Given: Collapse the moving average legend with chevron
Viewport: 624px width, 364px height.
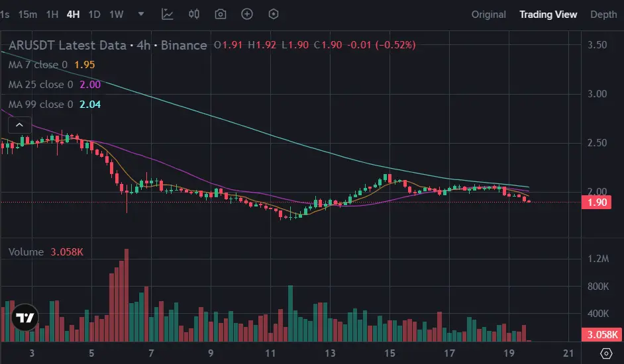Looking at the screenshot, I should pyautogui.click(x=20, y=124).
